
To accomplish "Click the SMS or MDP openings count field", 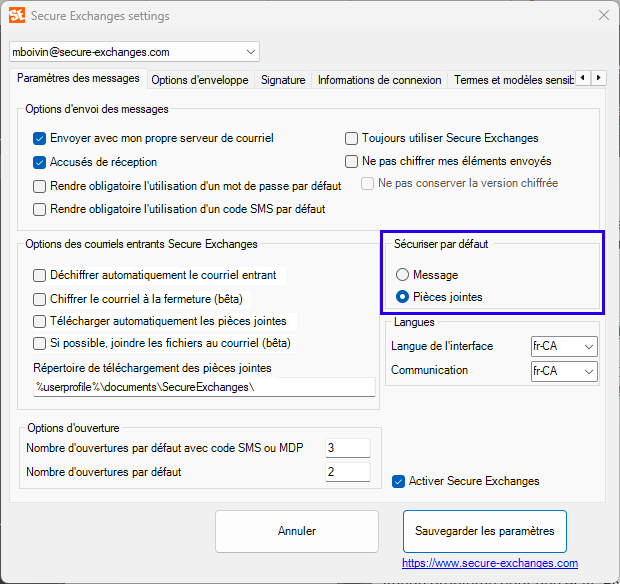I will (348, 448).
